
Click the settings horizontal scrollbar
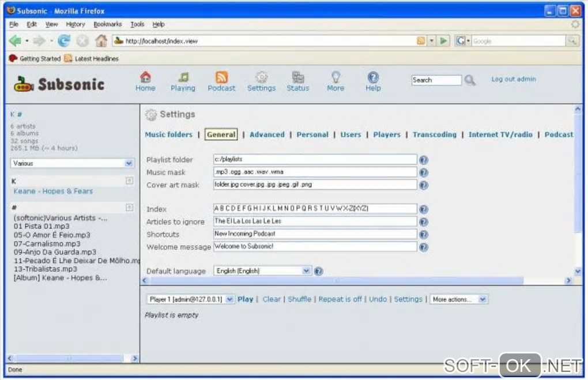[337, 280]
